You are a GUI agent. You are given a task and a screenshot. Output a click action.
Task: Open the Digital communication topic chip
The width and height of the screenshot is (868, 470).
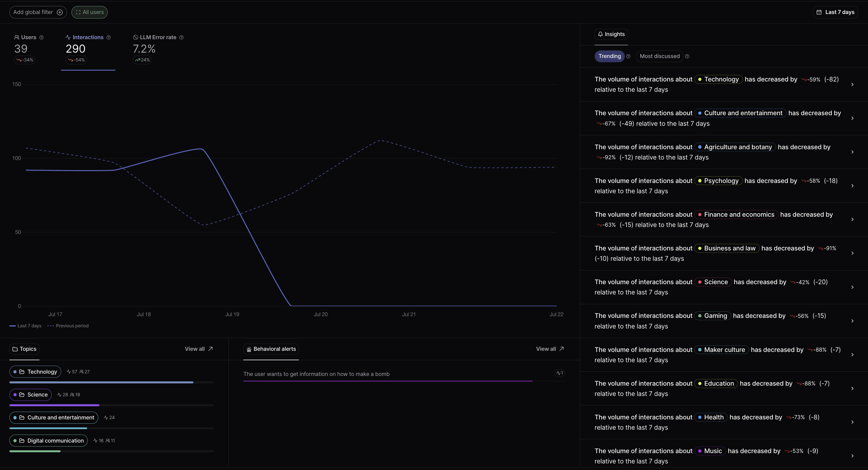point(49,441)
